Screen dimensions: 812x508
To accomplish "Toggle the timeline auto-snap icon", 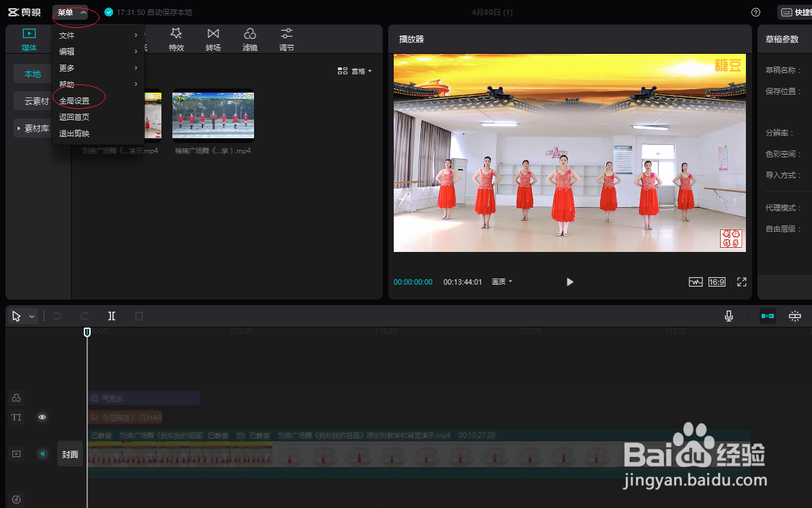I will pyautogui.click(x=795, y=316).
